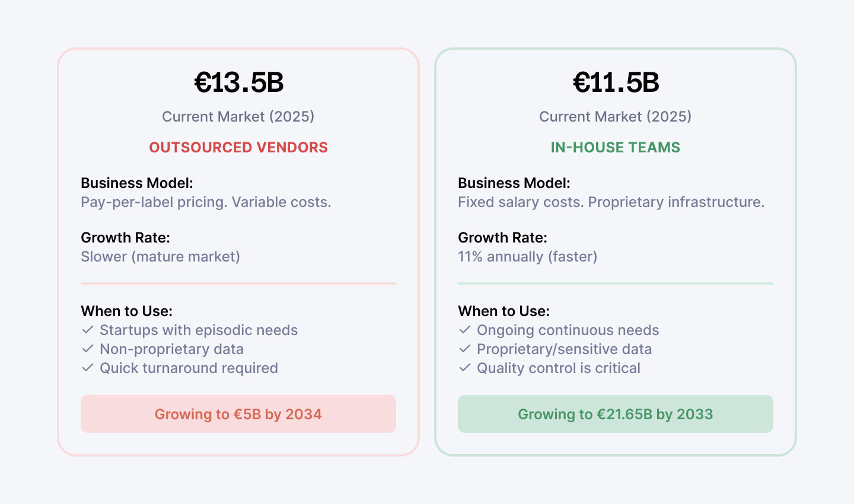This screenshot has height=504, width=854.
Task: Click 11% annually (faster) growth text
Action: (527, 257)
